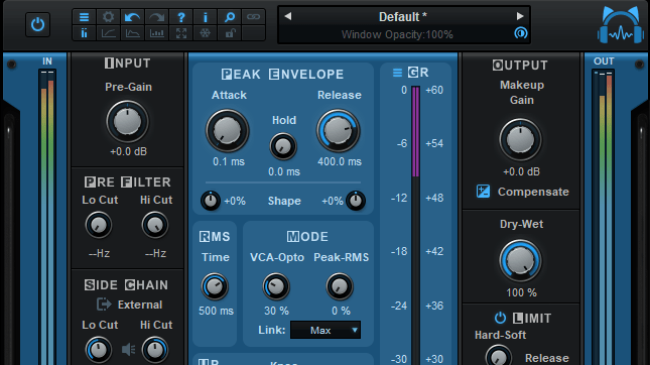
Task: Click the Peak-RMS 0 % value
Action: tap(341, 311)
